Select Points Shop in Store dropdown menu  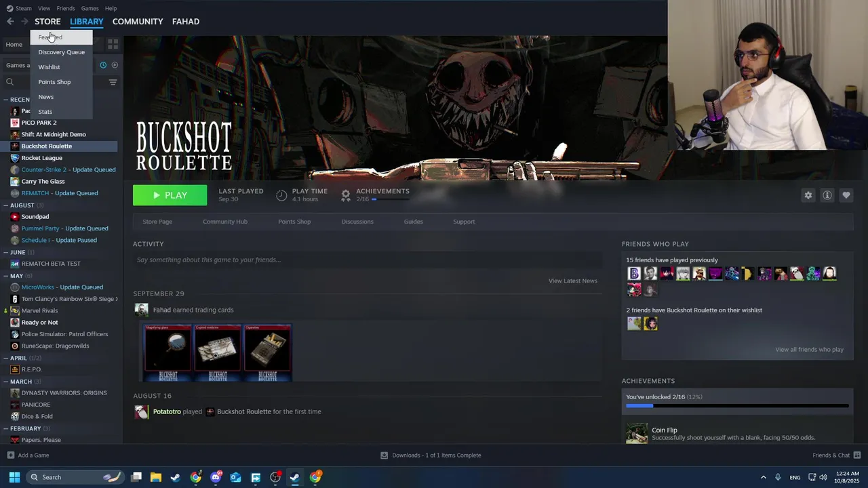pos(61,82)
